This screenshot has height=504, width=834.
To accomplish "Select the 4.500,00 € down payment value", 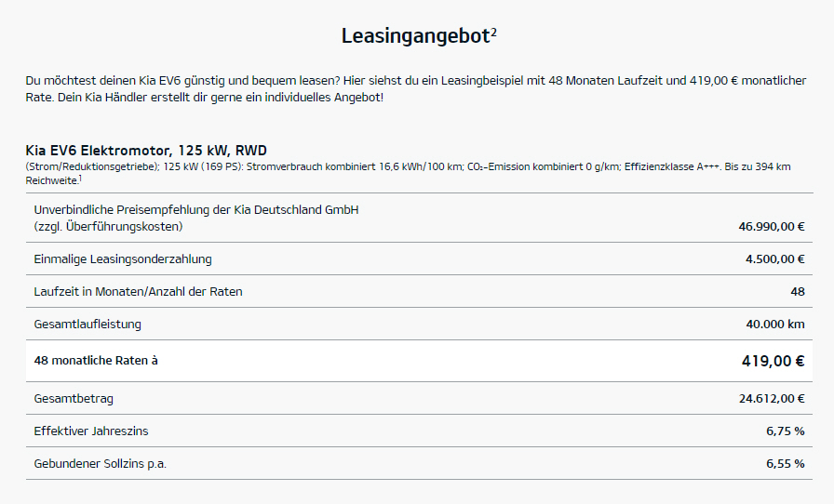I will [x=774, y=259].
